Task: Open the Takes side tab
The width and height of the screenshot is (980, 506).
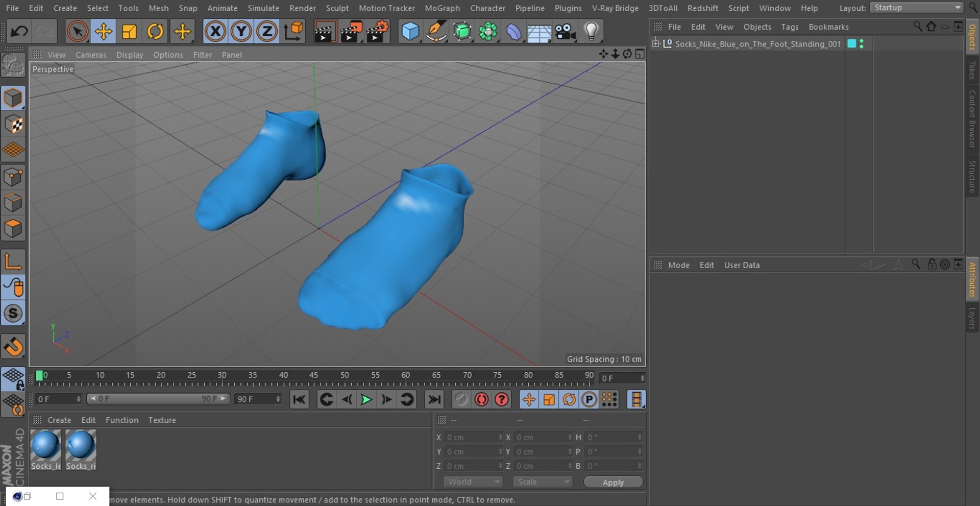Action: (x=972, y=70)
